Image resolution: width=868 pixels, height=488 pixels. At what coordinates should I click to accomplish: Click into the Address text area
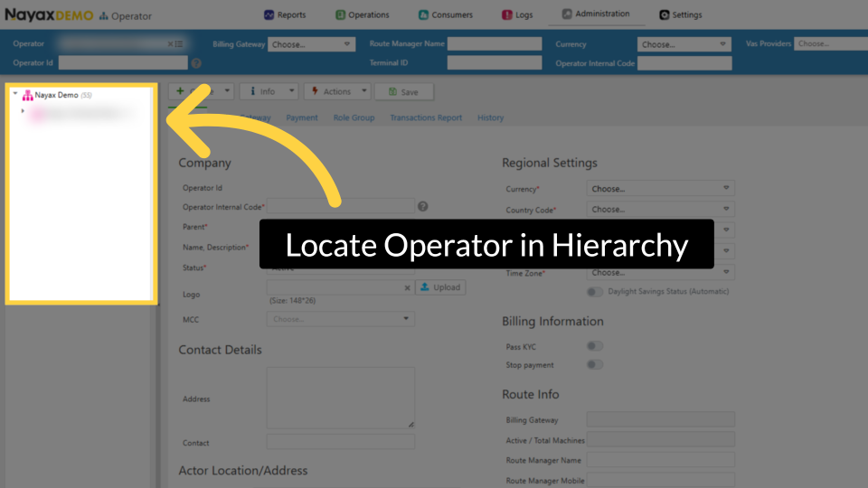[340, 398]
